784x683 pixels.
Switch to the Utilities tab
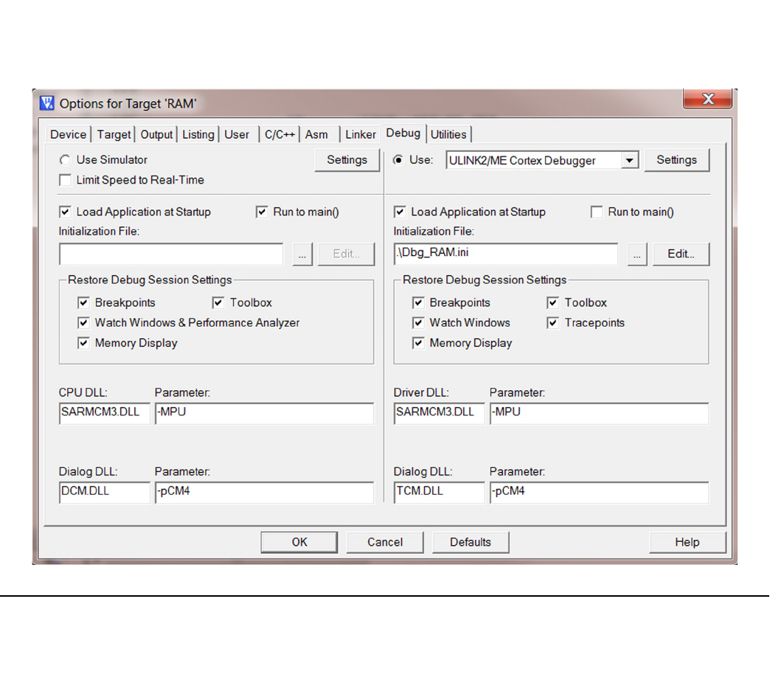[448, 134]
